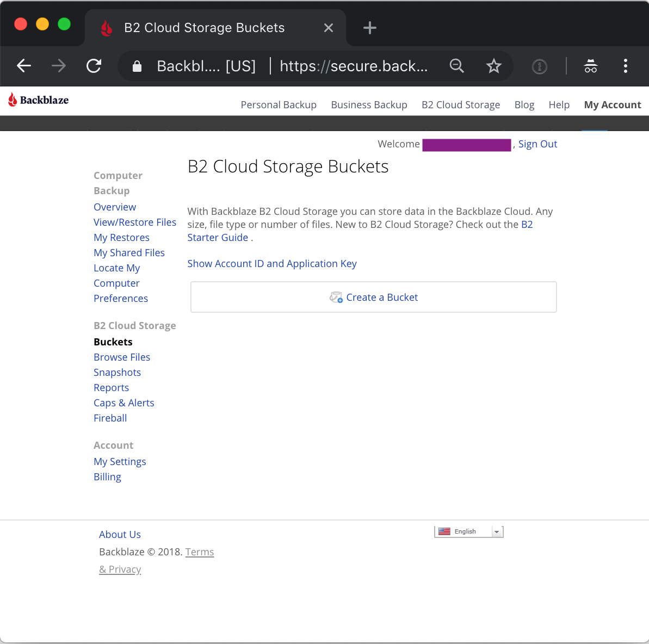Image resolution: width=649 pixels, height=644 pixels.
Task: Click the 'B2 Cloud Storage' sidebar section heading
Action: tap(134, 326)
